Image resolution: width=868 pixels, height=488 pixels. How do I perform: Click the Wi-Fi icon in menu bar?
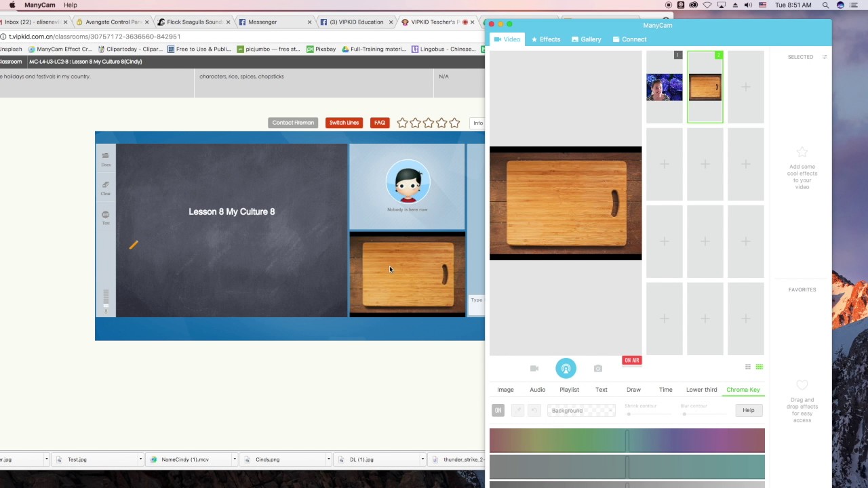(707, 5)
